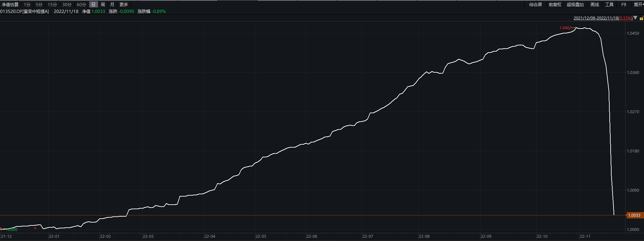Click the yellow unlock icon beside date range
Viewport: 644px width, 241px height.
coord(641,18)
